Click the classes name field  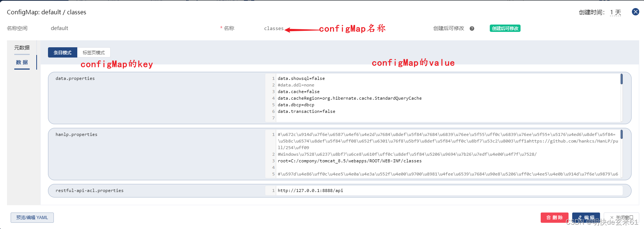point(274,28)
